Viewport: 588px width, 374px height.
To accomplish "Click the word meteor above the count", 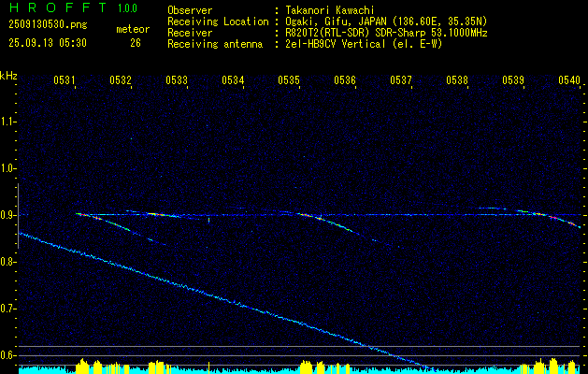I will (133, 29).
